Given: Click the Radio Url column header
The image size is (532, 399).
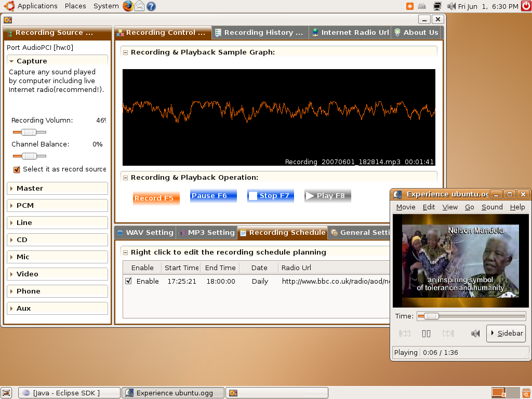Looking at the screenshot, I should click(334, 268).
